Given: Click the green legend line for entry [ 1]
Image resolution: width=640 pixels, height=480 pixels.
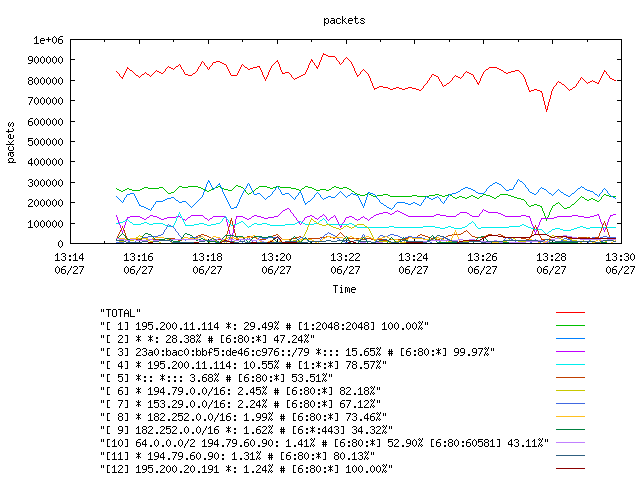Looking at the screenshot, I should click(x=570, y=326).
